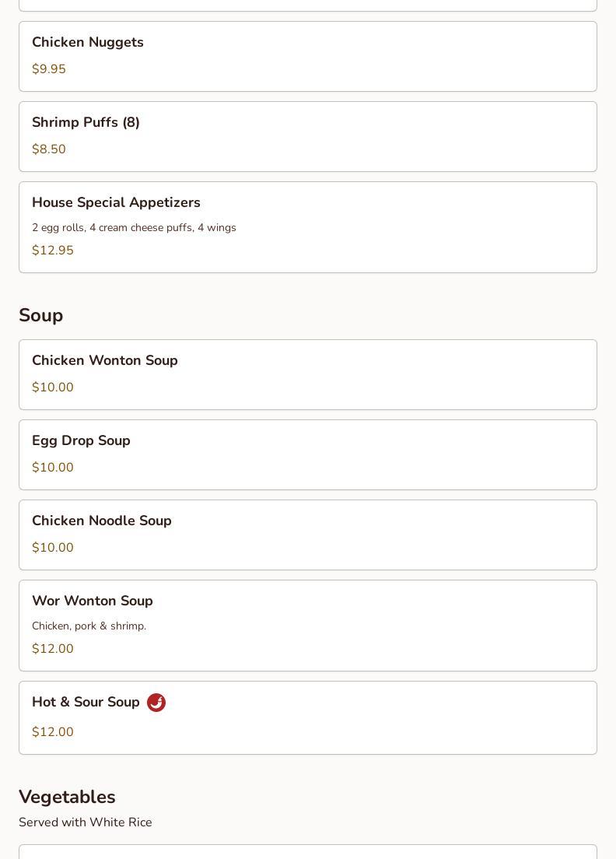Click the "Served with White Rice" note
This screenshot has height=859, width=616.
pyautogui.click(x=86, y=822)
